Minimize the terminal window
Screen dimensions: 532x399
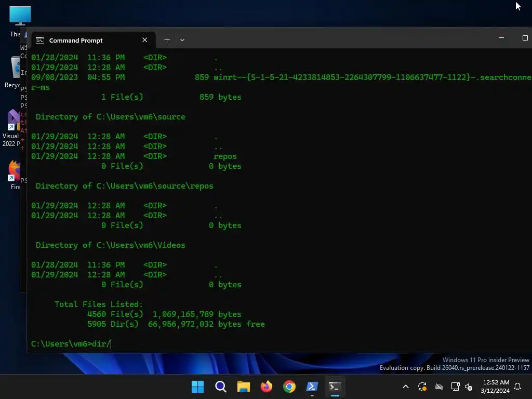coord(501,38)
